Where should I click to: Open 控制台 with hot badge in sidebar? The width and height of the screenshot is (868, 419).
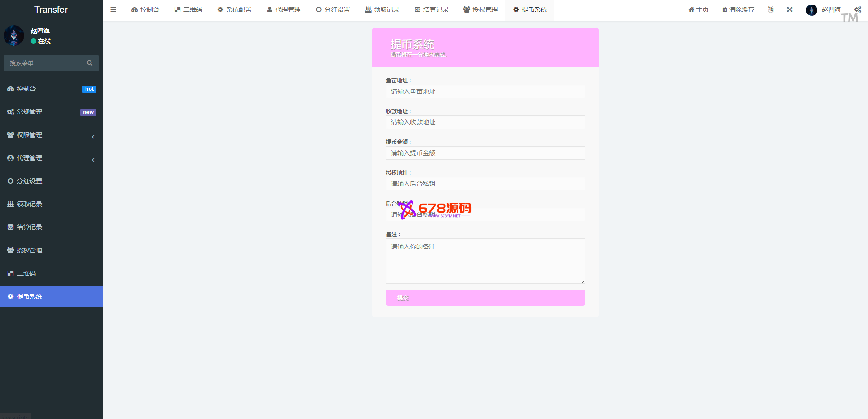(x=26, y=89)
